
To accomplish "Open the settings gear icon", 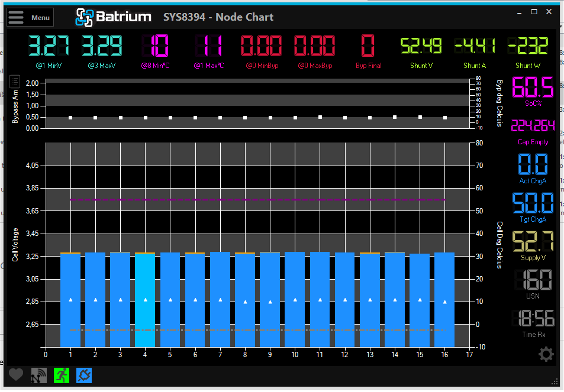I will point(546,354).
